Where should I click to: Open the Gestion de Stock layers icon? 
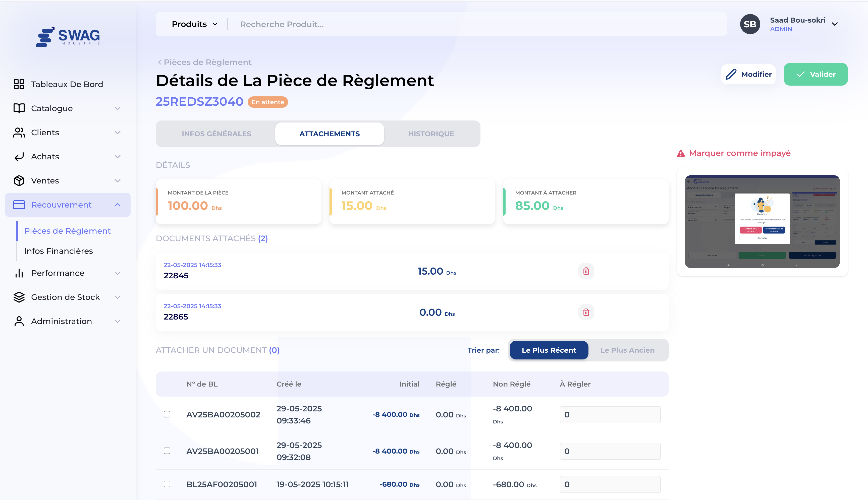(19, 297)
